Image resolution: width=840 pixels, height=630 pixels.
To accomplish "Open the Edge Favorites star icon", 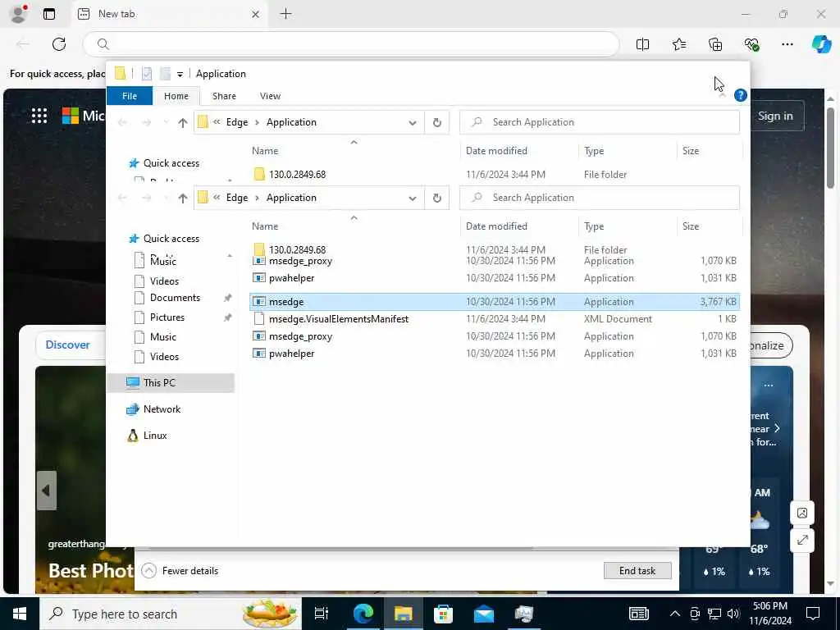I will [678, 44].
